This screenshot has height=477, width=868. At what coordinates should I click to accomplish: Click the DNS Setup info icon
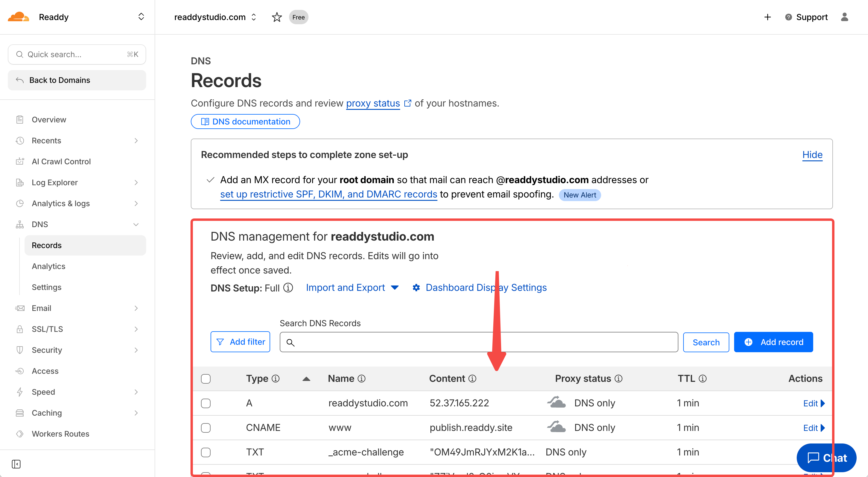coord(288,288)
